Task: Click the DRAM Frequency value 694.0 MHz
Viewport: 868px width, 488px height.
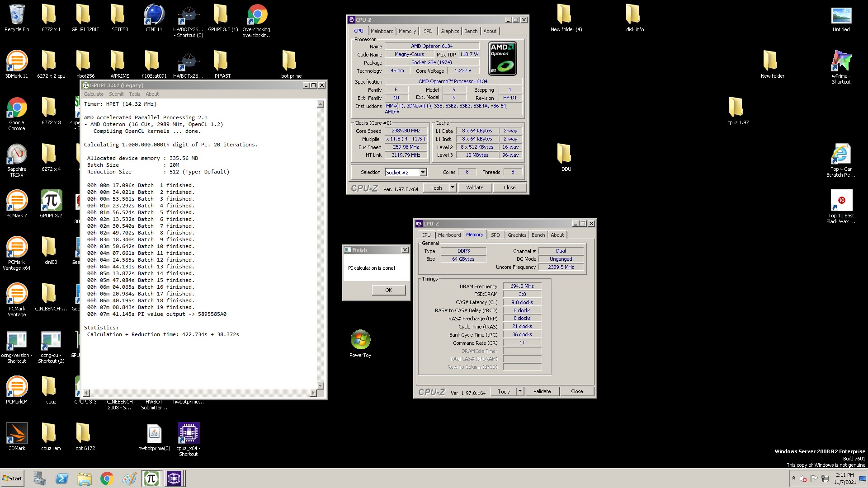Action: click(522, 286)
